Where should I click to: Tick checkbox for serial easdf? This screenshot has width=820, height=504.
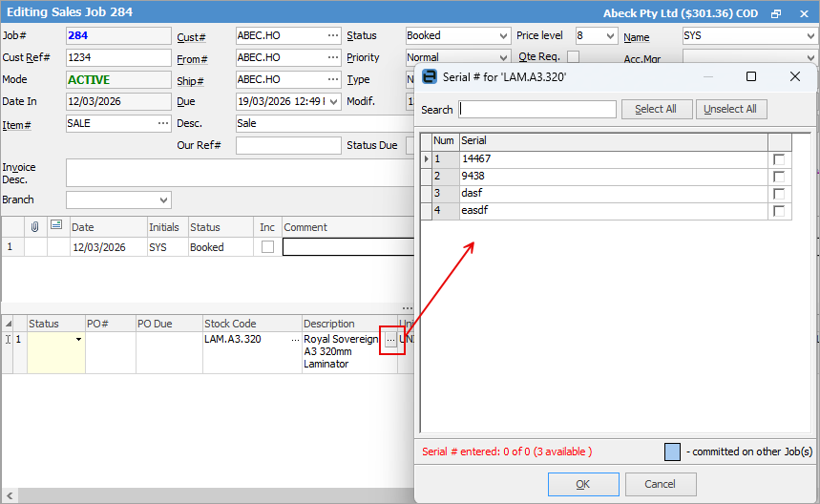(779, 211)
